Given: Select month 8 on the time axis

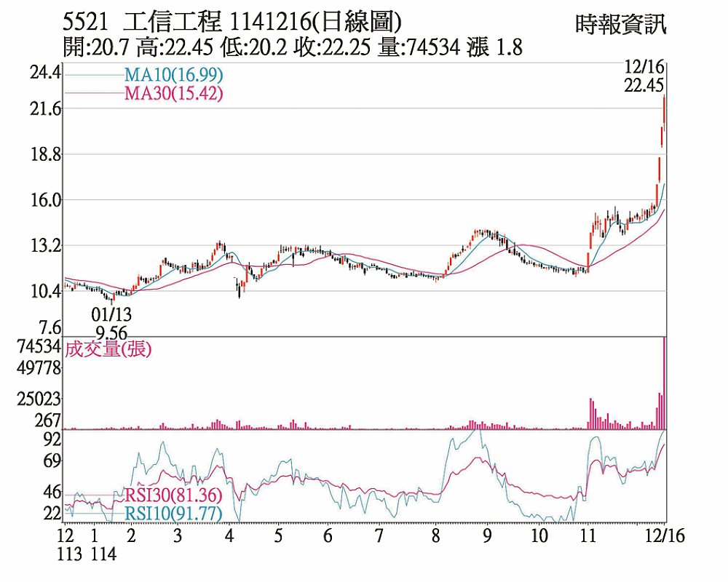Looking at the screenshot, I should click(x=435, y=537).
